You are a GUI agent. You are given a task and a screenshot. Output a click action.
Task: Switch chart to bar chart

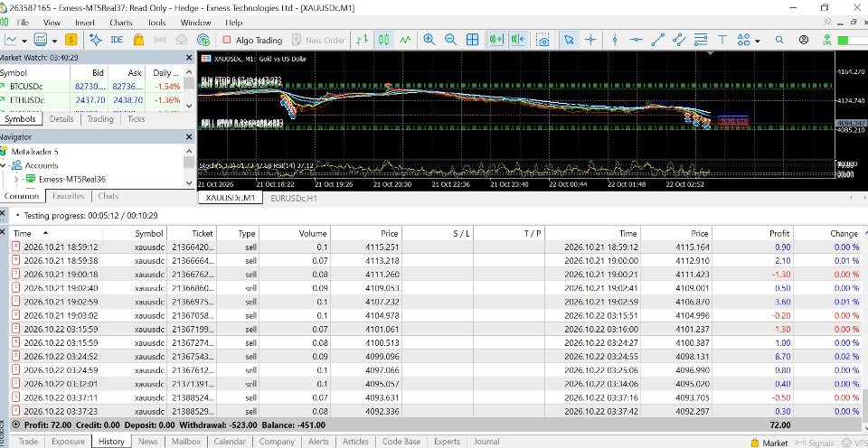pos(362,40)
